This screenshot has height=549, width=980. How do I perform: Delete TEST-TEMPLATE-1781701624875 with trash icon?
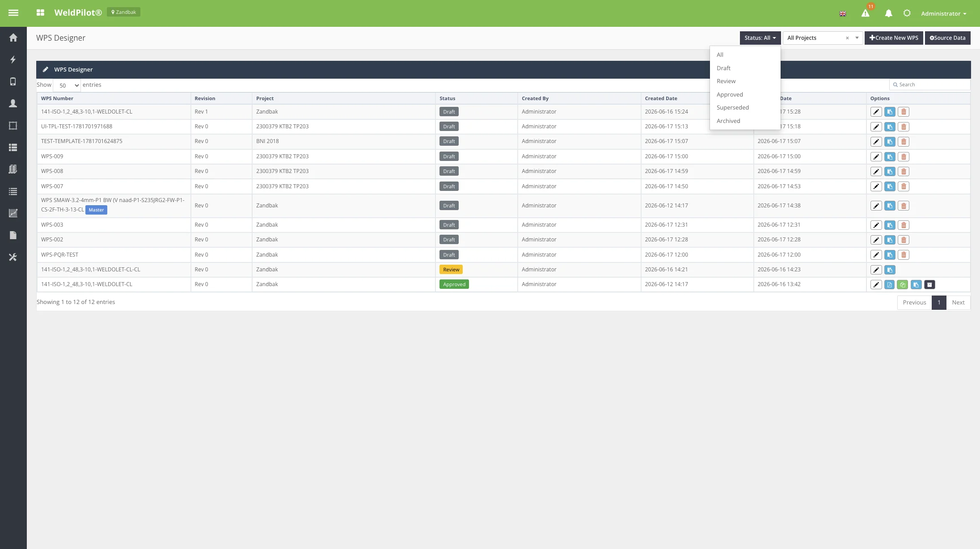click(904, 142)
